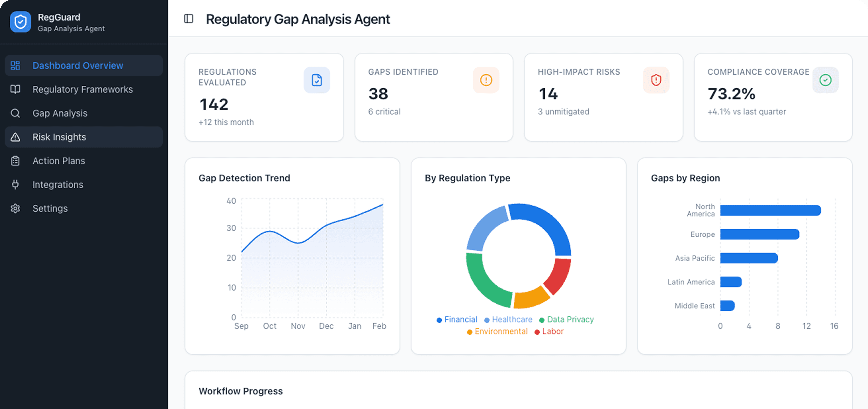Switch to the Risk Insights section

pyautogui.click(x=59, y=137)
